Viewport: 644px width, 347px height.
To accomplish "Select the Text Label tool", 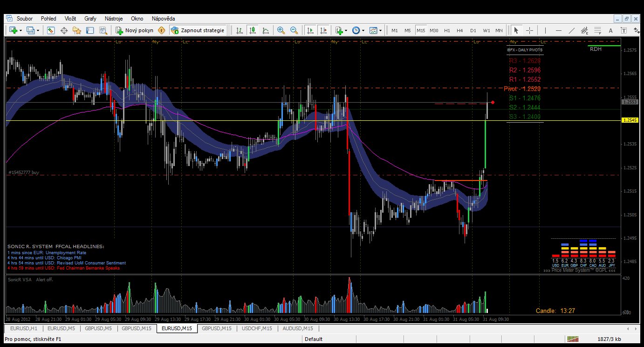I will (624, 30).
